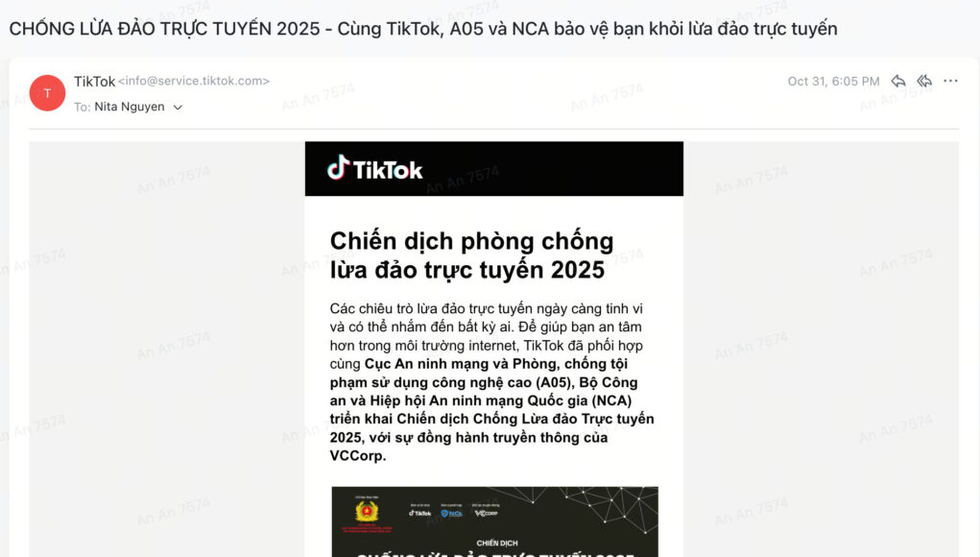Click the police emblem in the campaign banner
Viewport: 980px width, 557px height.
(x=367, y=511)
